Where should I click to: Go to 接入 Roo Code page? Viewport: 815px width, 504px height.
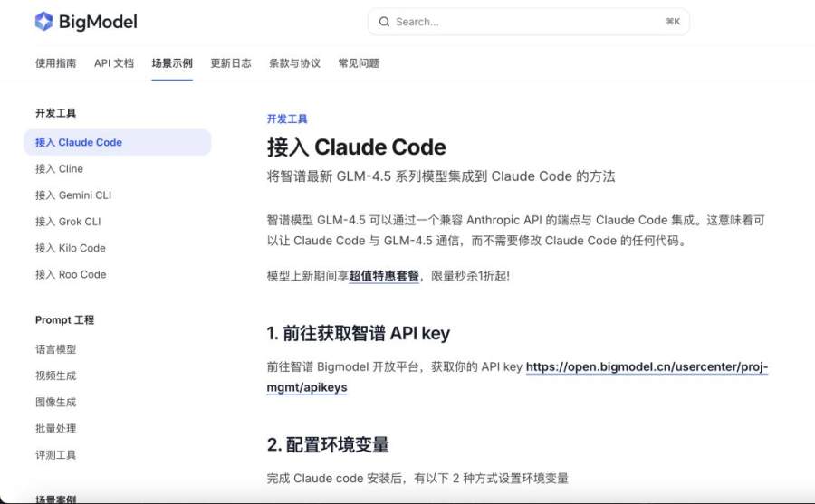71,274
